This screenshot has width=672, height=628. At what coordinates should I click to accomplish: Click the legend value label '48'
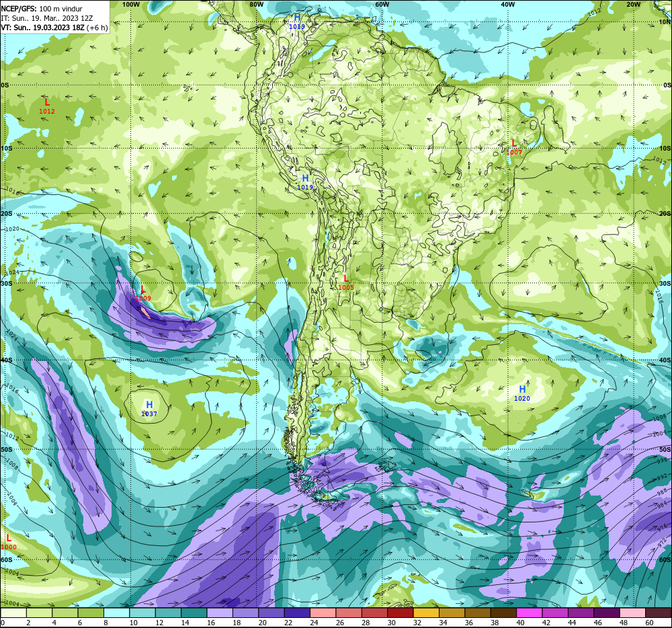click(x=624, y=623)
